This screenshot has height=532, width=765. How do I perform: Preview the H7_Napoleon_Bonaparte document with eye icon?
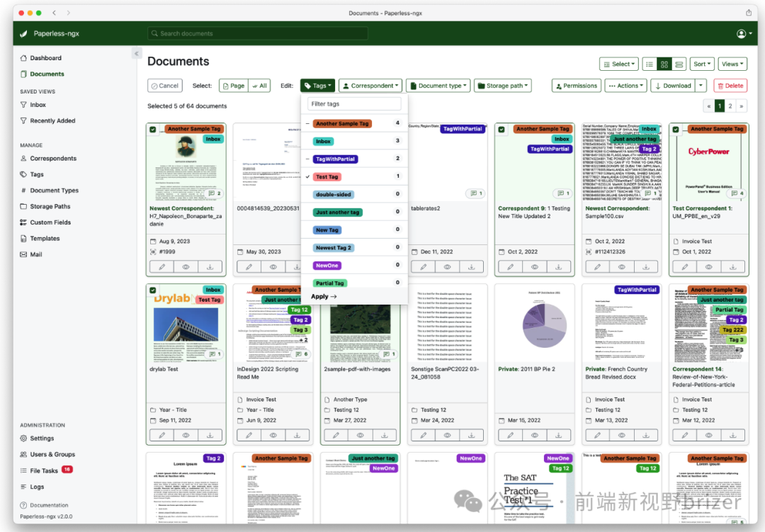[186, 267]
